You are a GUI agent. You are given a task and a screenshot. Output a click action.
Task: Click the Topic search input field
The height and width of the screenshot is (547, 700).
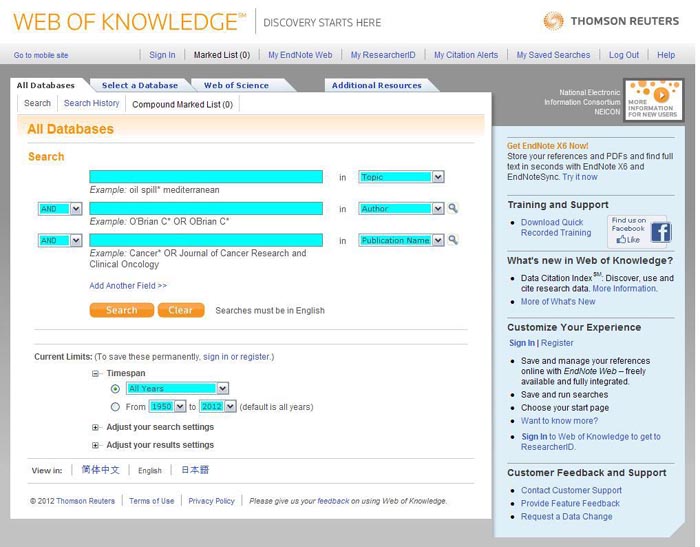[x=206, y=177]
